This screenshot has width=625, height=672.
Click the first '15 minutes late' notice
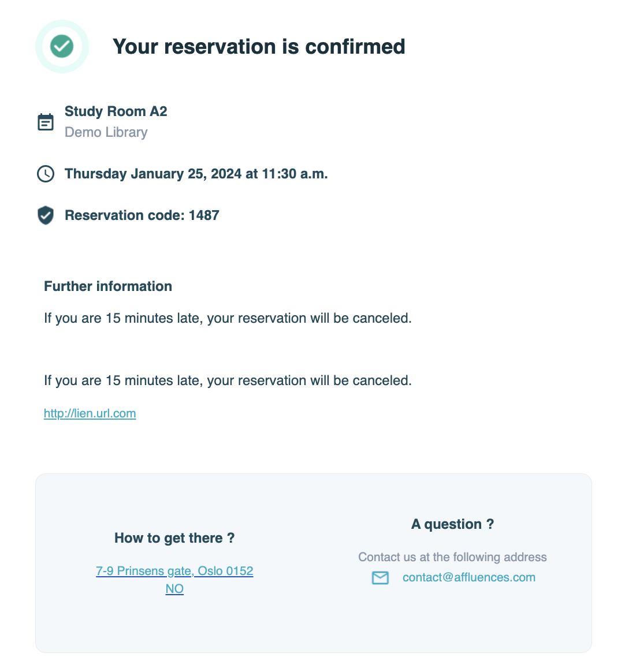click(x=228, y=318)
